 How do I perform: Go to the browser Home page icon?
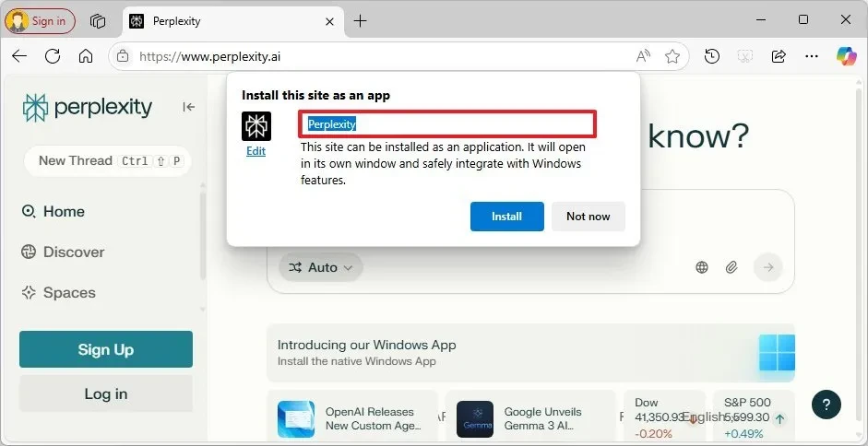point(86,56)
